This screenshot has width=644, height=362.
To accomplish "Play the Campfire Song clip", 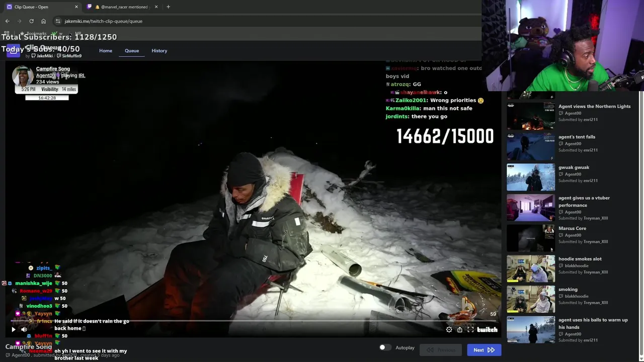I will (14, 329).
